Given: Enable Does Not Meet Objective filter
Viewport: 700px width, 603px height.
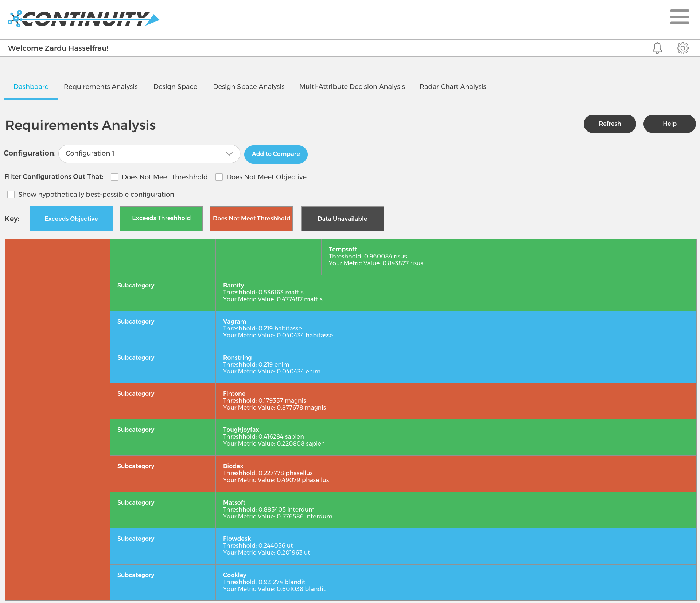Looking at the screenshot, I should [x=219, y=177].
